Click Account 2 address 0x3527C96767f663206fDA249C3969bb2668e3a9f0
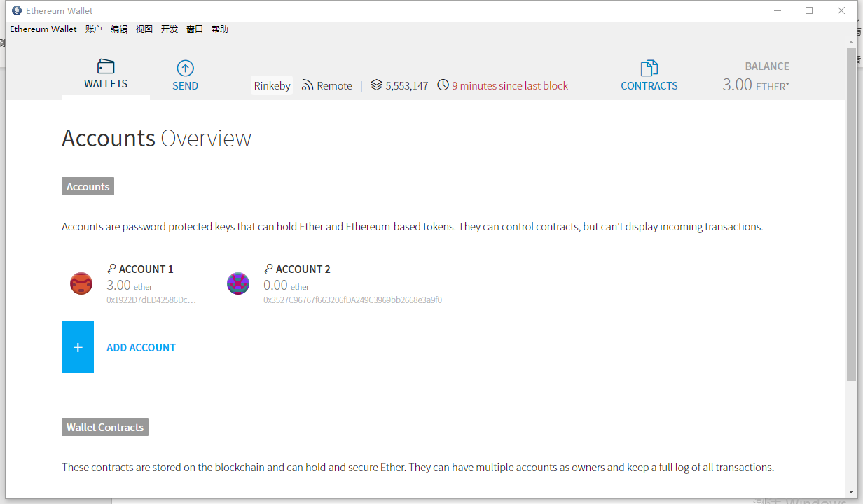The image size is (863, 504). [352, 300]
